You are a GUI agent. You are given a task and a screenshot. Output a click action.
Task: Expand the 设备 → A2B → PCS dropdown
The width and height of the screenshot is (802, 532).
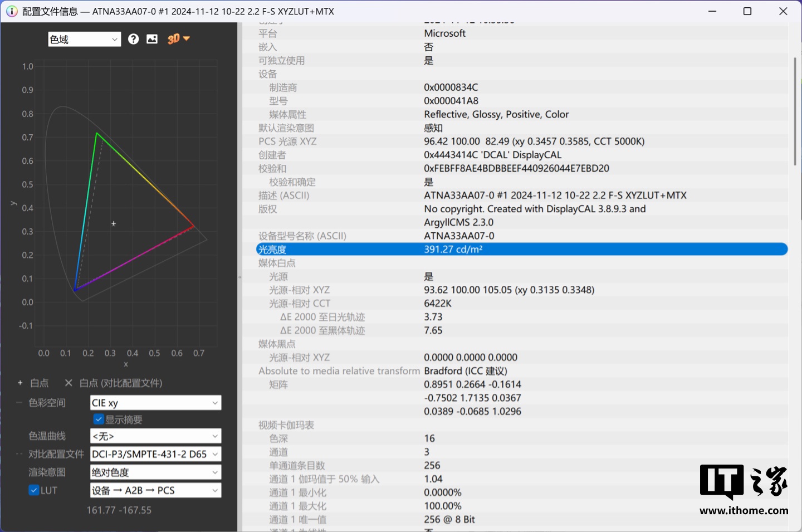tap(155, 490)
